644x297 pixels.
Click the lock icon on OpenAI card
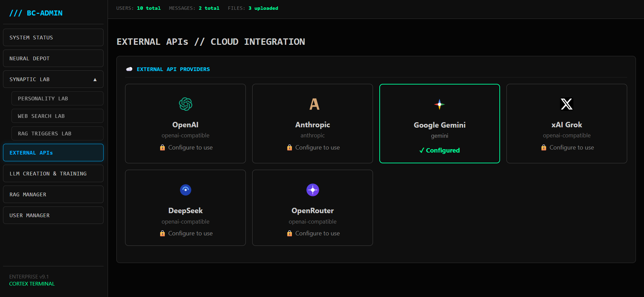162,147
